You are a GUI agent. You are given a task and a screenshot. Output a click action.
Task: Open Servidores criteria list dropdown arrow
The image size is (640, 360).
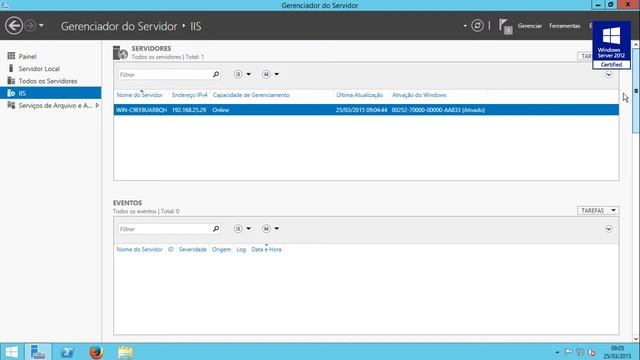249,74
